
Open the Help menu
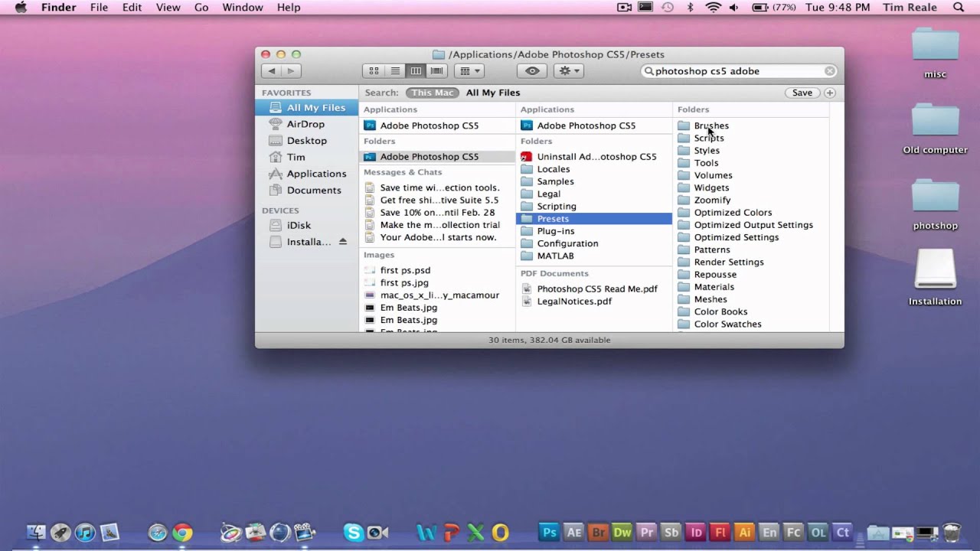click(289, 7)
